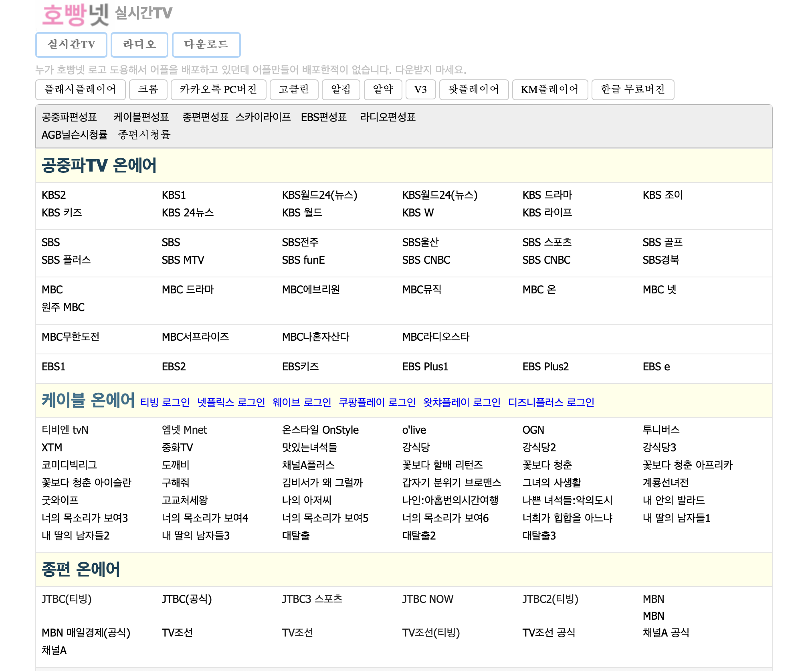The width and height of the screenshot is (812, 671).
Task: Open JTBC3 스포츠 channel link
Action: click(312, 599)
